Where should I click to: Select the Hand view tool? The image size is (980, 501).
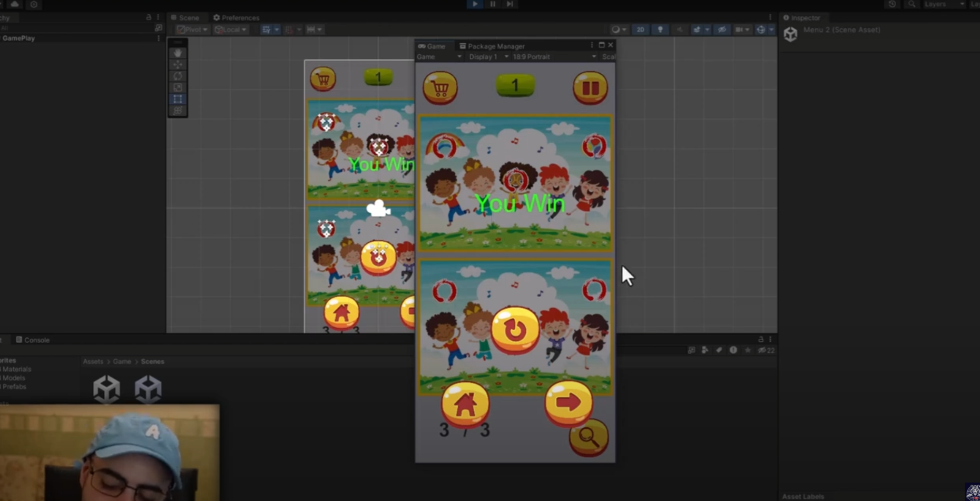[178, 53]
